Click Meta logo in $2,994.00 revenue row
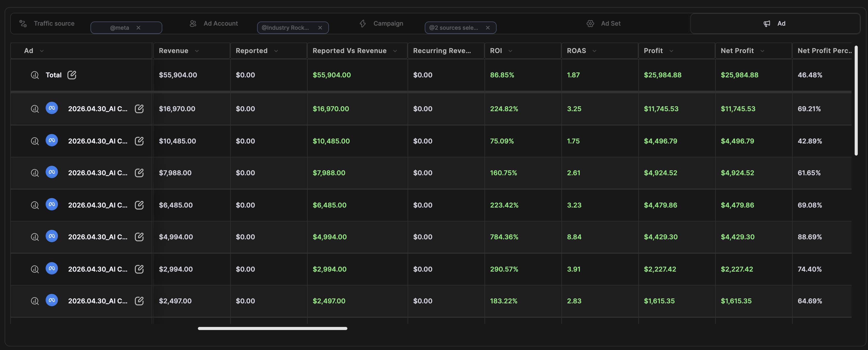 point(52,269)
